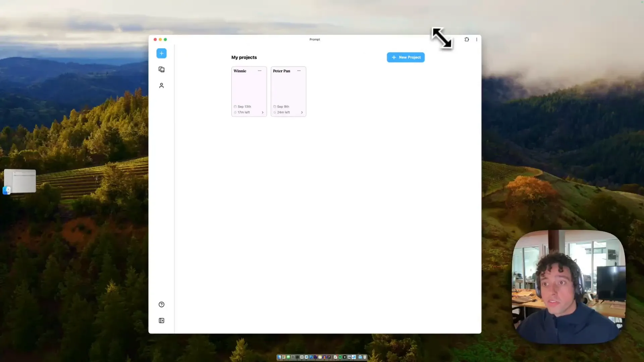
Task: Open the Winnie project title
Action: pyautogui.click(x=240, y=71)
